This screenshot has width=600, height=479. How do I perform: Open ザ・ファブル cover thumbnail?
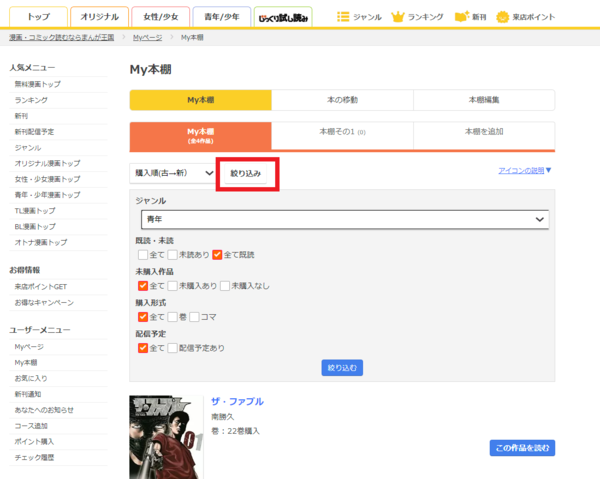pyautogui.click(x=166, y=437)
